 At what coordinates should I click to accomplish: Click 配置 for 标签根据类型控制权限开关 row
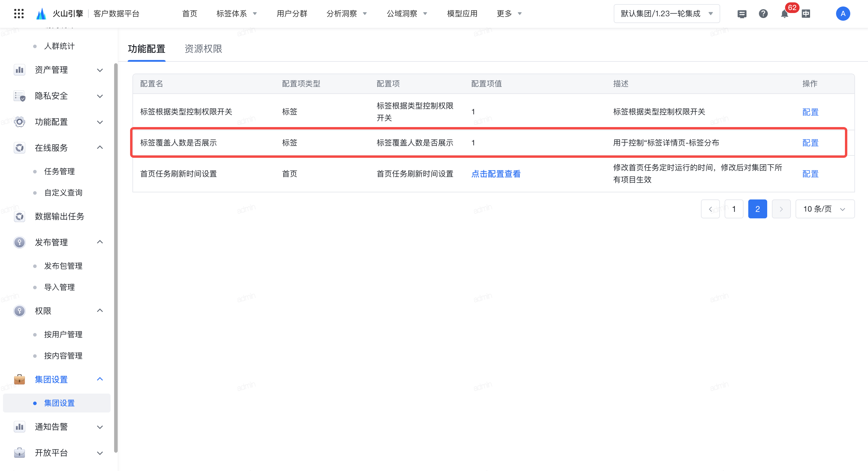(x=810, y=112)
